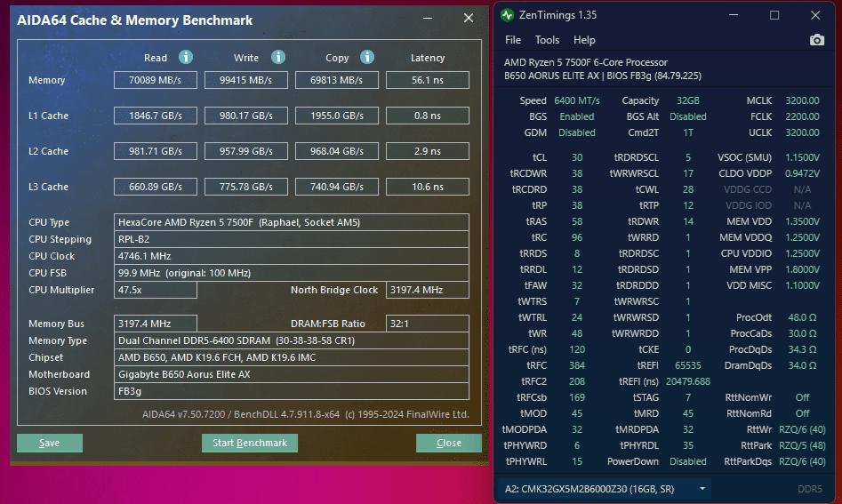Click the AMD Ryzen 5 7500F processor text
The height and width of the screenshot is (504, 842).
(585, 62)
